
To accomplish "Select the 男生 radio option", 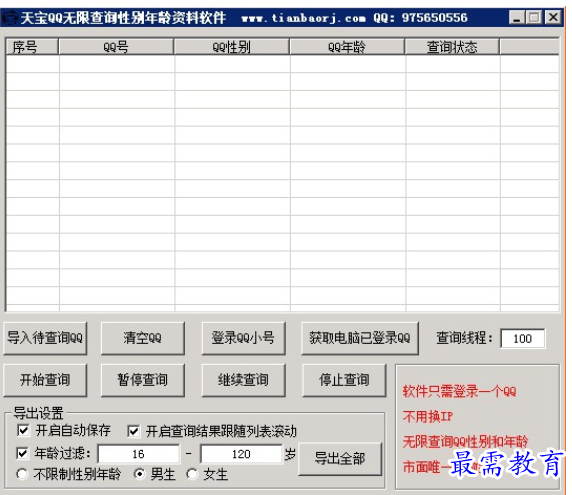I will click(x=140, y=474).
